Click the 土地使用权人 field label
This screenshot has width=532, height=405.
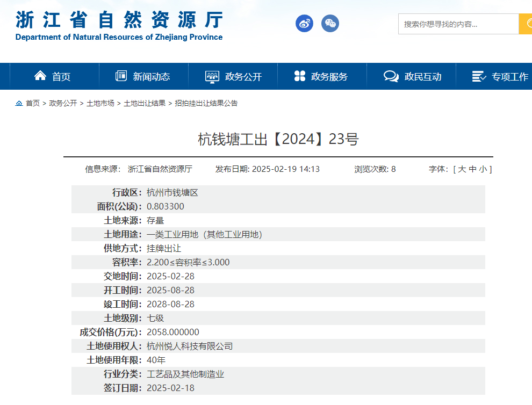(114, 346)
